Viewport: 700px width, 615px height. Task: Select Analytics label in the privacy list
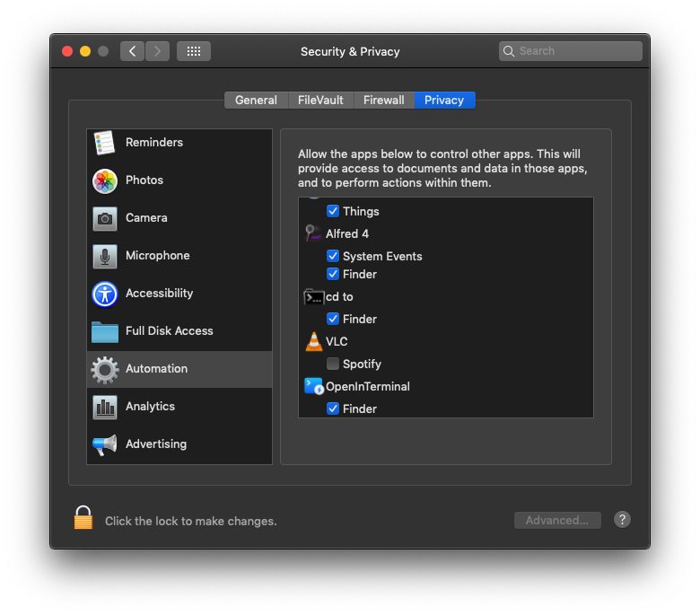pos(150,407)
